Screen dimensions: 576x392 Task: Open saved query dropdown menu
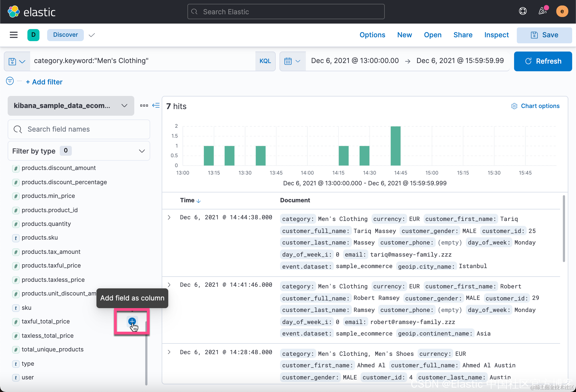(17, 61)
